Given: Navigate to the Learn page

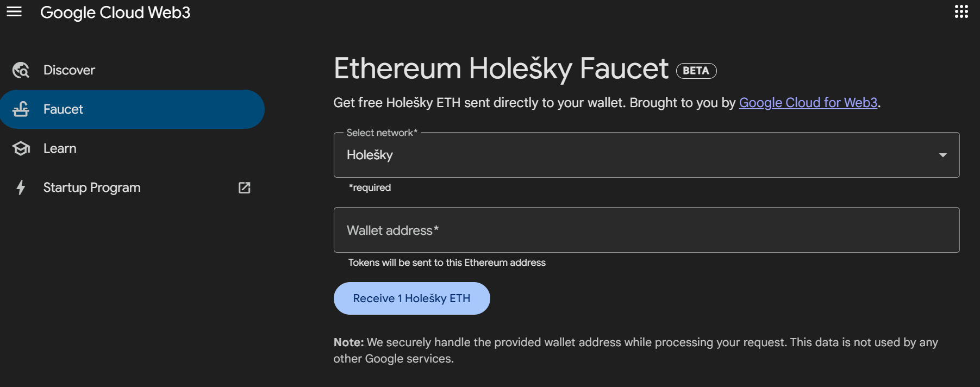Looking at the screenshot, I should point(59,148).
